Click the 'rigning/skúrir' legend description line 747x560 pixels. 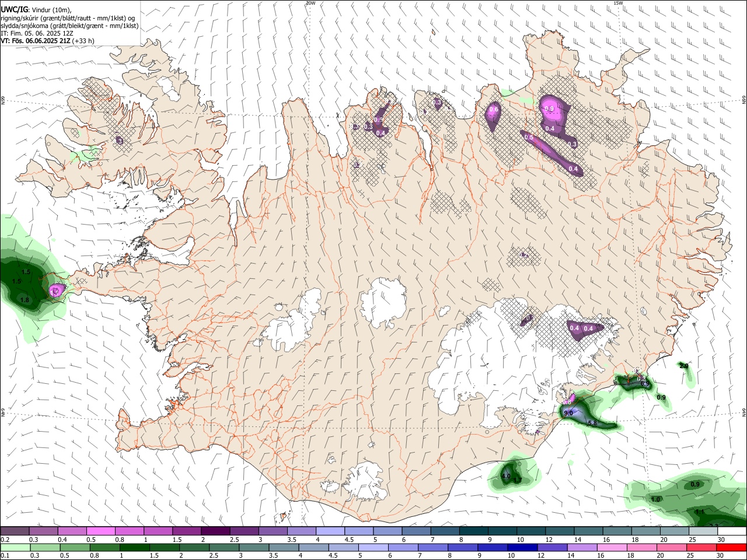coord(68,17)
